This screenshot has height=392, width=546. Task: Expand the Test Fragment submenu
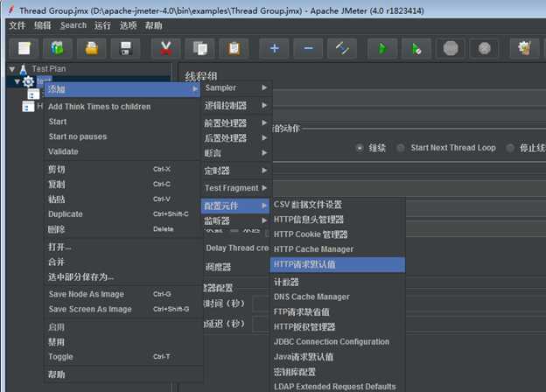pyautogui.click(x=236, y=188)
